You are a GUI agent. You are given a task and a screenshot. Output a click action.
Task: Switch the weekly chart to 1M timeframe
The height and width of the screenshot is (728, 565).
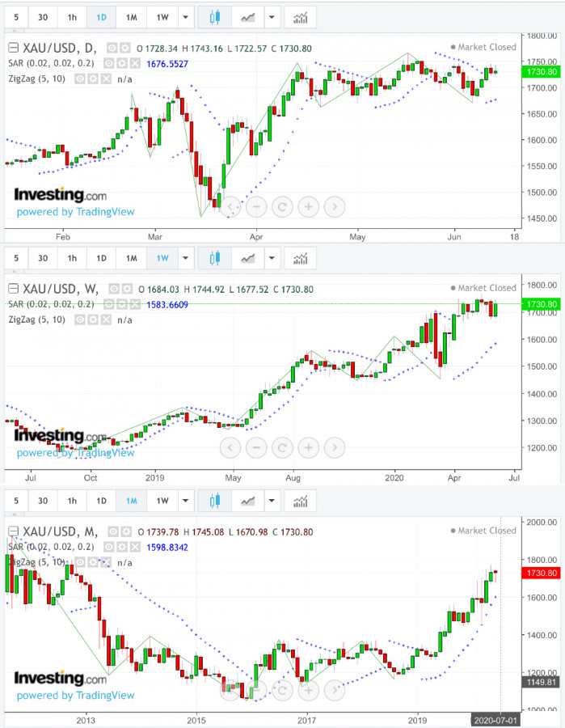pyautogui.click(x=130, y=258)
